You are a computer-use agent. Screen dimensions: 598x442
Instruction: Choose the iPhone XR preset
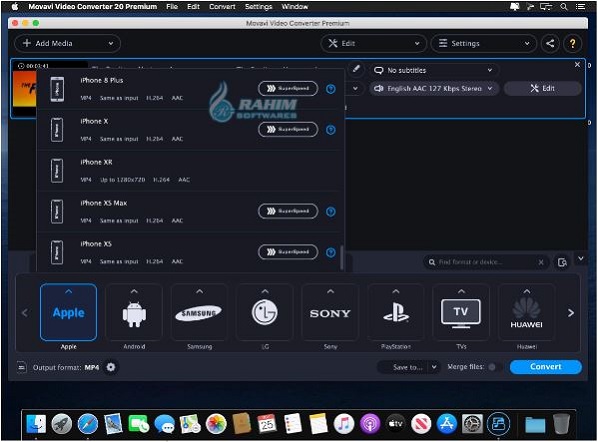pyautogui.click(x=190, y=170)
